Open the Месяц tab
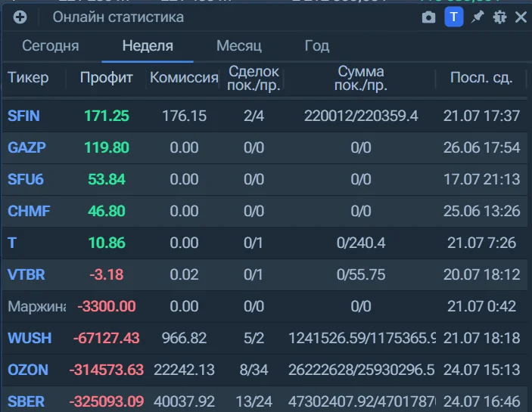 (x=239, y=46)
